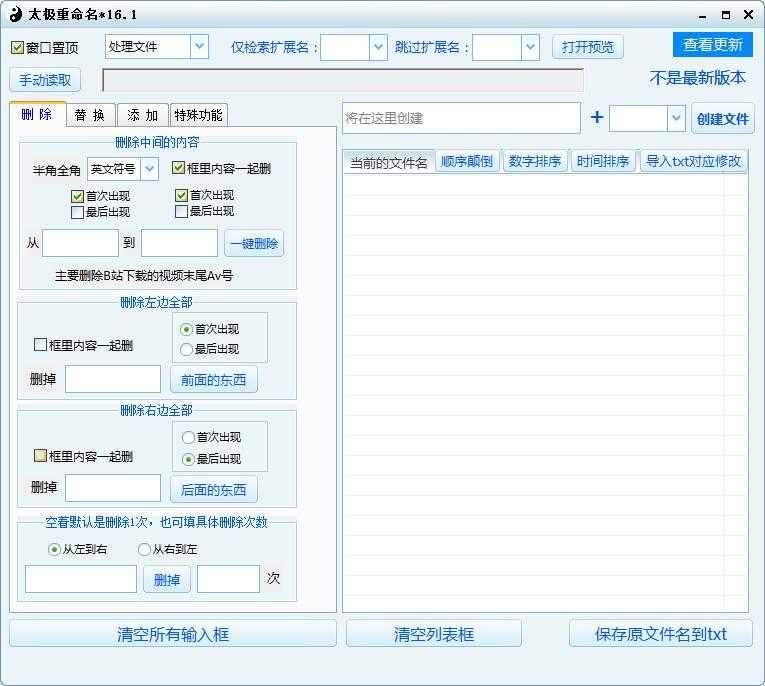Click 导入txt对应修改 button
The image size is (765, 686).
[693, 161]
